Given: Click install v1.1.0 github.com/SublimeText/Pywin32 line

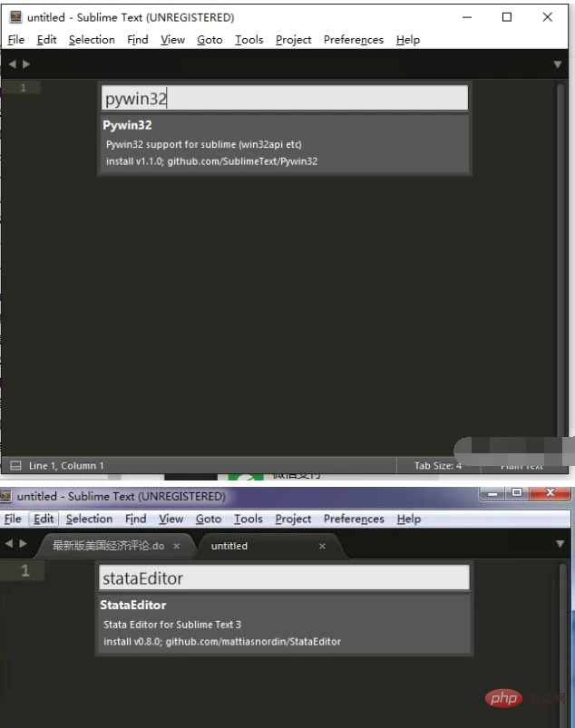Looking at the screenshot, I should 211,161.
